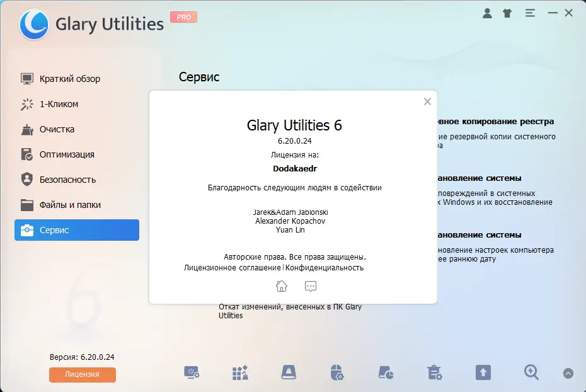Click the version number 6.20.0.24 in dialog
Viewport: 586px width, 392px height.
294,141
